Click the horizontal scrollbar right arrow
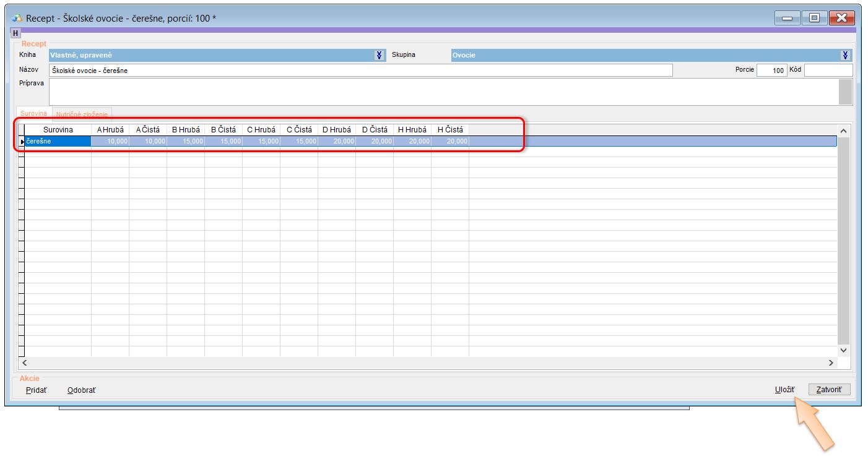This screenshot has height=459, width=868. click(x=831, y=363)
